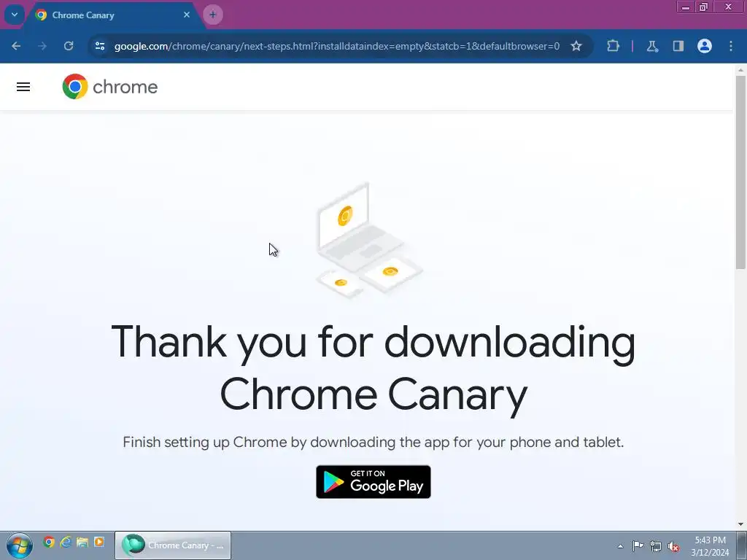This screenshot has height=560, width=747.
Task: Launch Internet Explorer from taskbar
Action: [66, 542]
